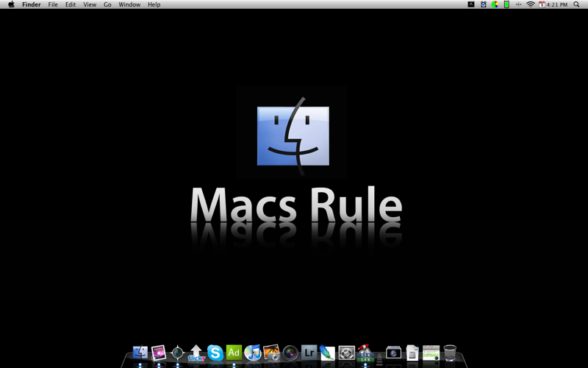The width and height of the screenshot is (588, 368).
Task: Open the alarm clock menu bar item
Action: (484, 4)
